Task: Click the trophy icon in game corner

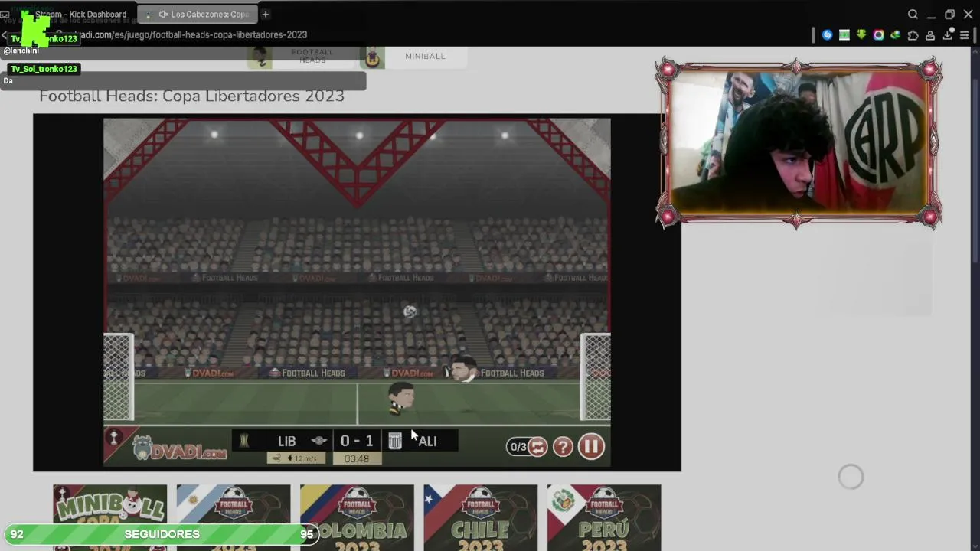Action: [x=114, y=437]
